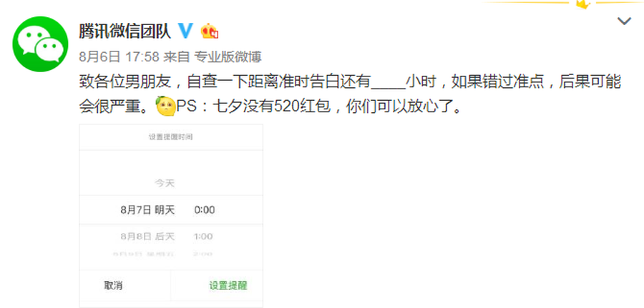Click the crown membership badge icon
This screenshot has height=308, width=644.
tap(209, 31)
